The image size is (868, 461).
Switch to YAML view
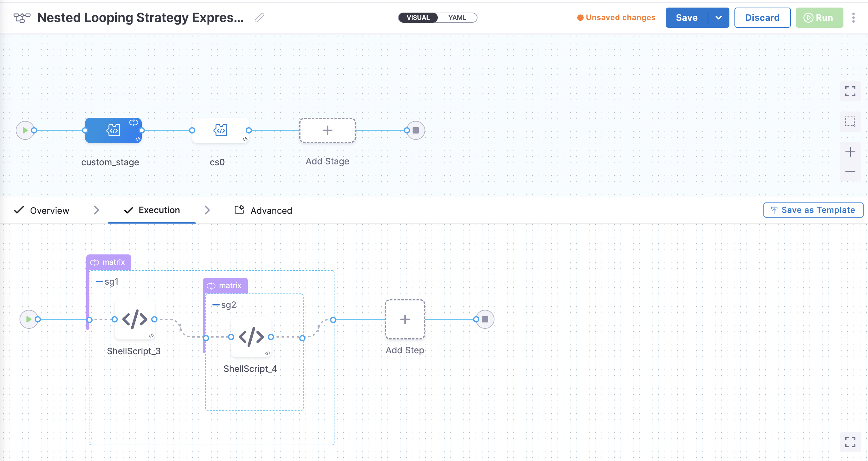[x=457, y=18]
